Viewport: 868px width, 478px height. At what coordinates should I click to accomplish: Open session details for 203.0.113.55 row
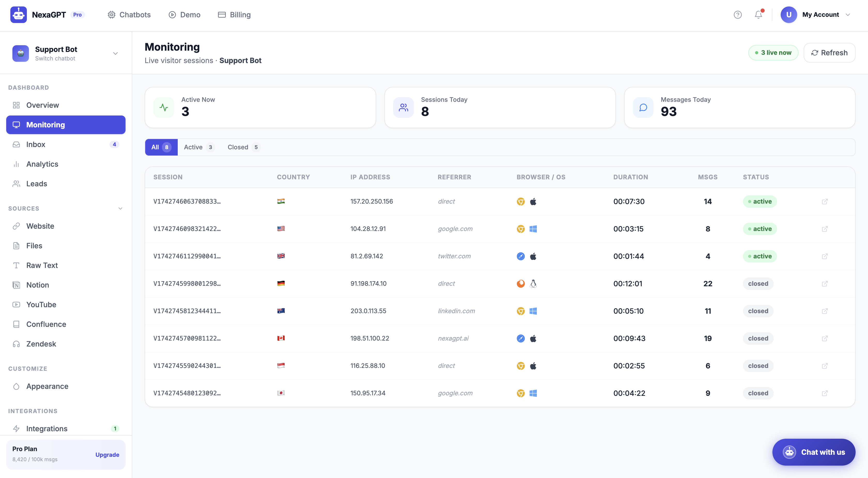click(x=825, y=311)
